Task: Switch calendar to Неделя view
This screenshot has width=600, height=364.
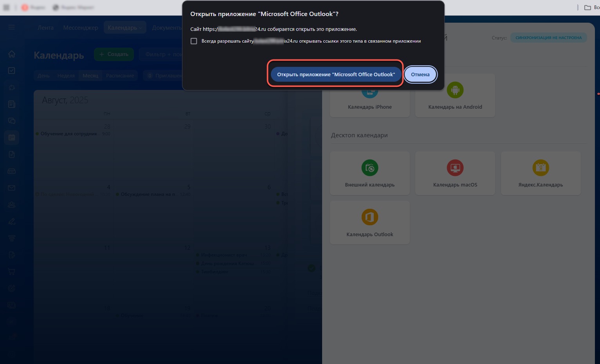Action: click(66, 75)
